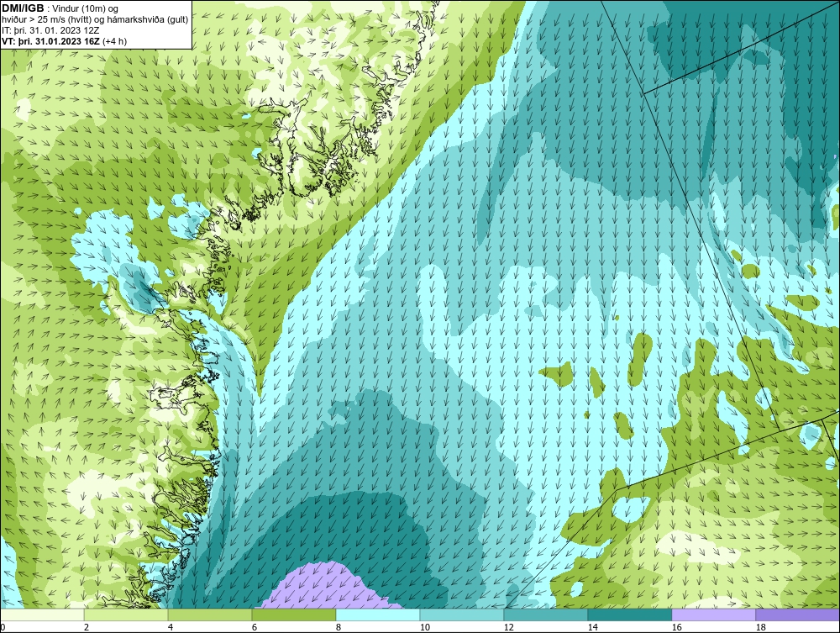Select the 14–16 m/s dark teal swatch
Screen dimensions: 840x633
pos(630,615)
